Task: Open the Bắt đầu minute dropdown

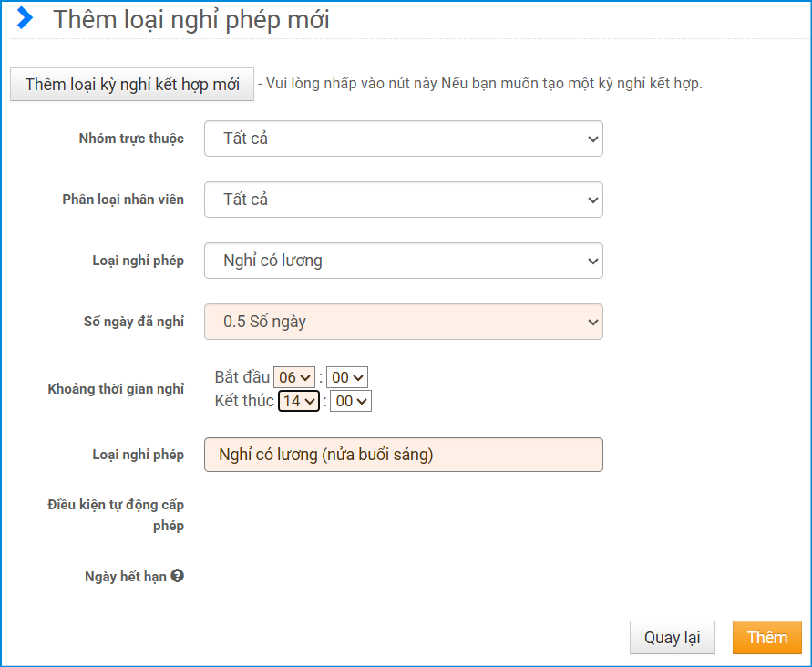Action: tap(347, 377)
